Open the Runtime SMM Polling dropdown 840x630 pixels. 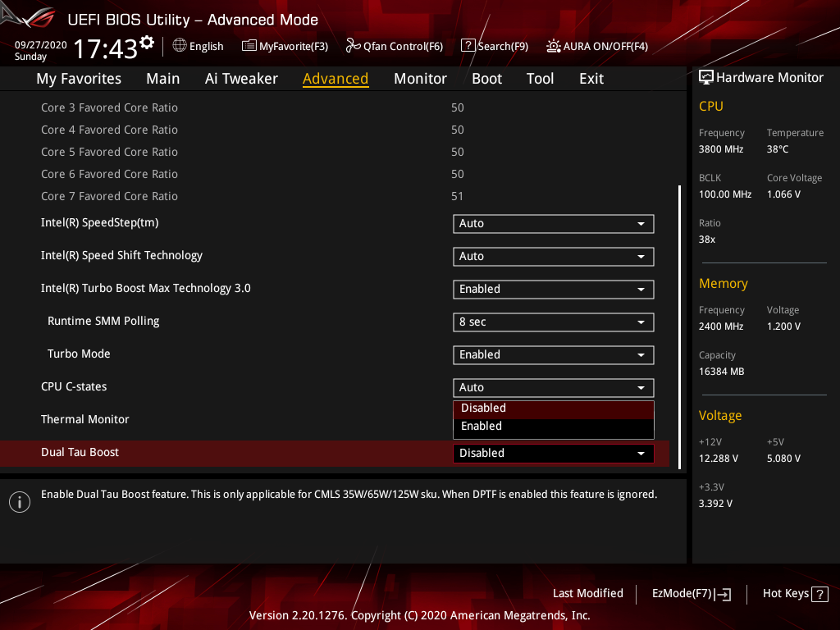click(554, 322)
